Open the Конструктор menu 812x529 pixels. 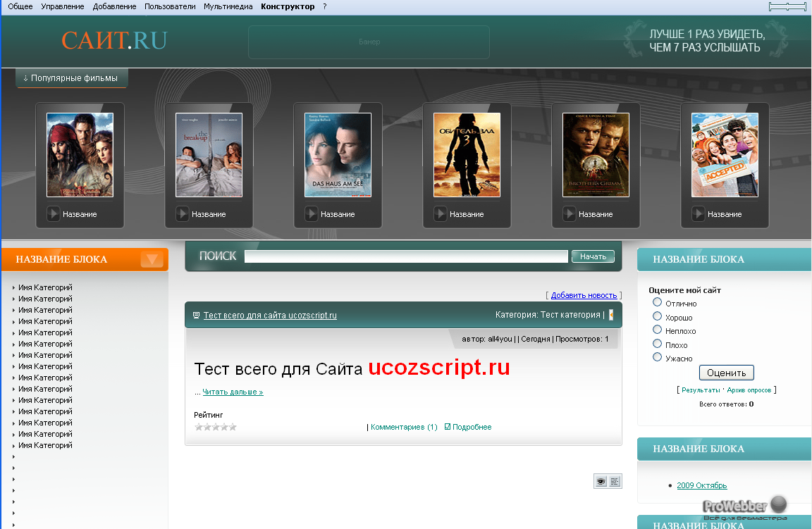(288, 7)
